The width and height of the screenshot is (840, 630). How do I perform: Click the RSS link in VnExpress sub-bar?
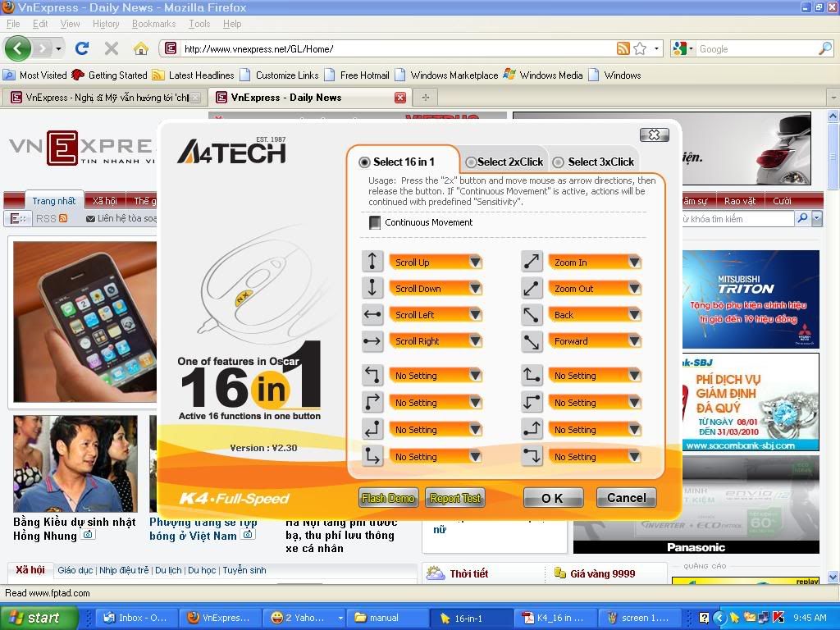coord(51,218)
